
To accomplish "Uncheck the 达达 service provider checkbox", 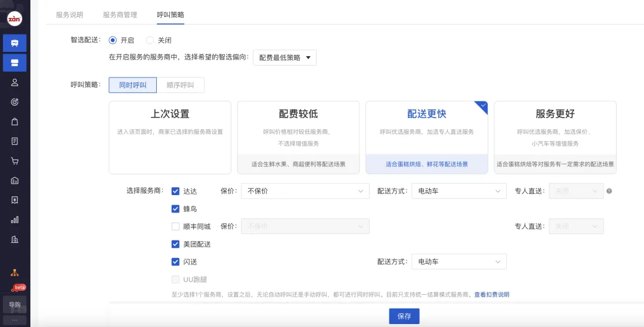I will tap(175, 192).
